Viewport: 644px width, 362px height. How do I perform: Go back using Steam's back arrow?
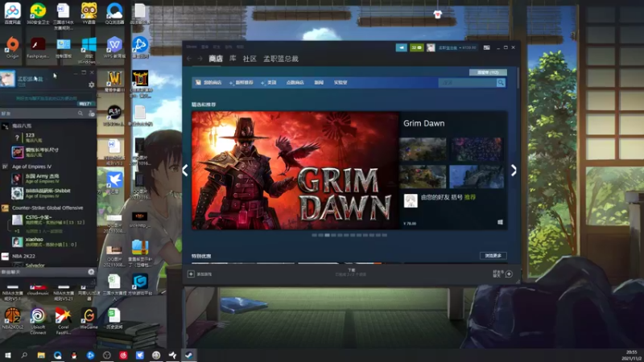[x=189, y=59]
